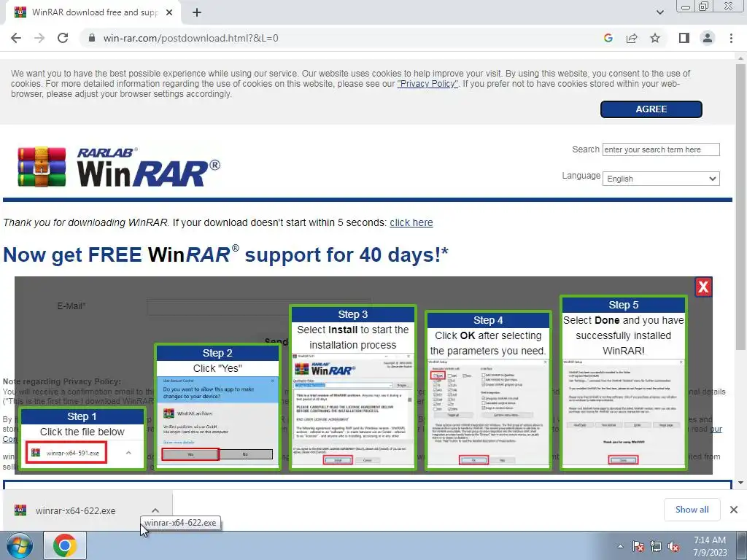Image resolution: width=747 pixels, height=560 pixels.
Task: Open the Windows Start menu
Action: 19,545
